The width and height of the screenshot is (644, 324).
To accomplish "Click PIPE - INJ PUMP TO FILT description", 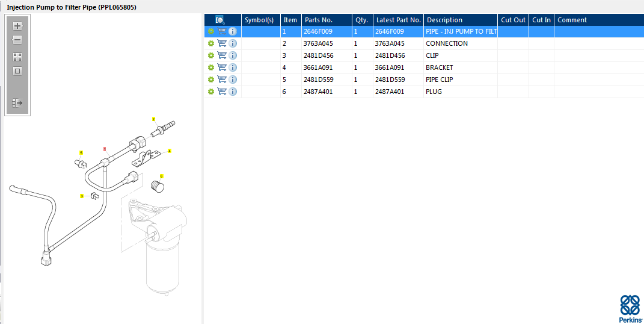I will click(461, 31).
